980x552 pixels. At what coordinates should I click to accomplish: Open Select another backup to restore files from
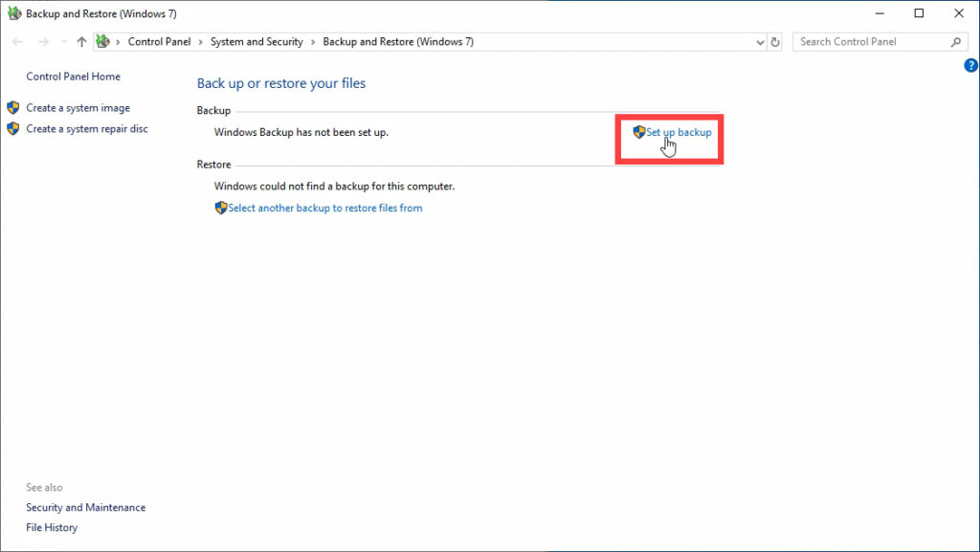click(325, 208)
